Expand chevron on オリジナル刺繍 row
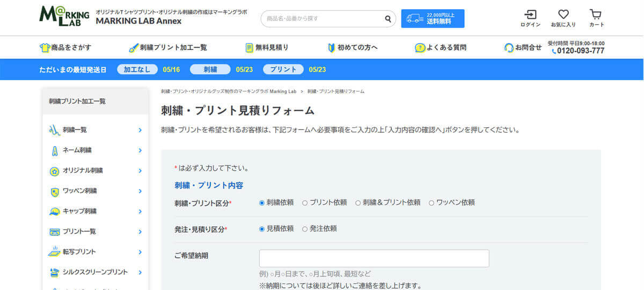Image resolution: width=644 pixels, height=290 pixels. click(140, 171)
